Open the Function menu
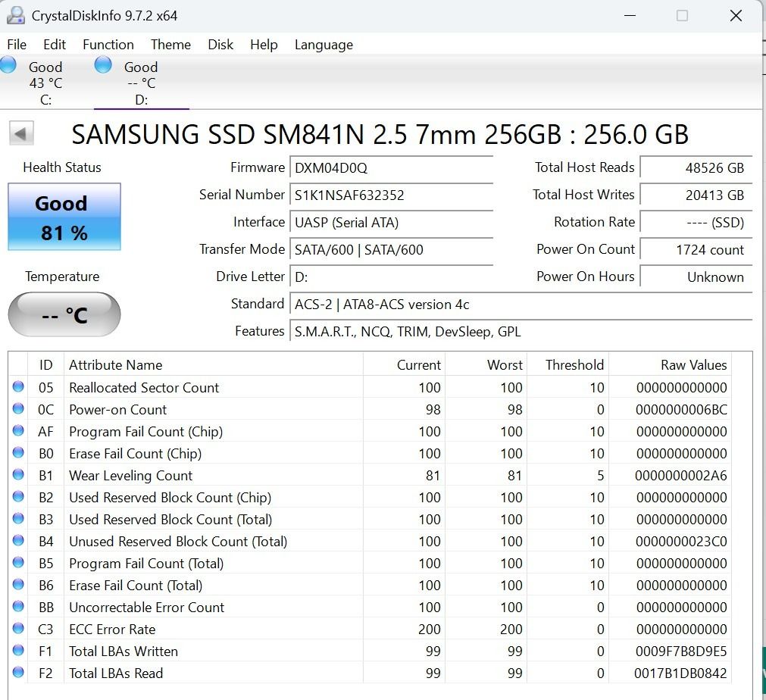 click(108, 45)
